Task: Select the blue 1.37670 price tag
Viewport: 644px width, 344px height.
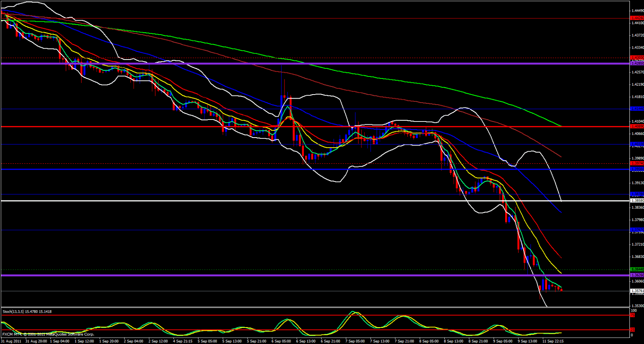Action: [637, 230]
